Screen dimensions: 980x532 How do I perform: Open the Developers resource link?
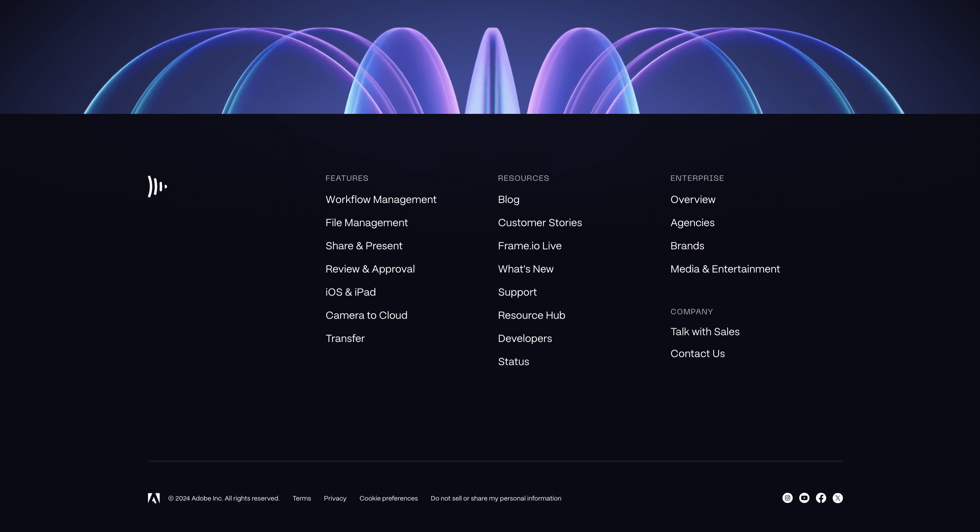pyautogui.click(x=525, y=338)
